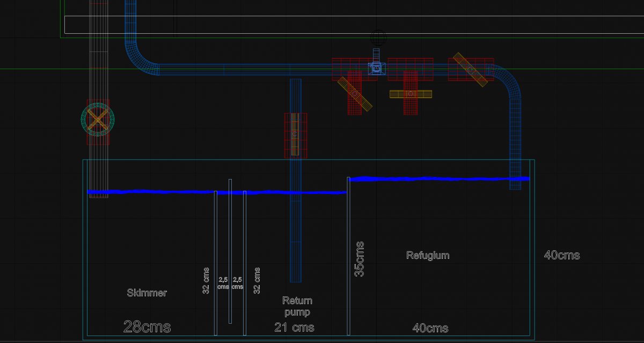Image resolution: width=644 pixels, height=343 pixels.
Task: Select the 'Skimmer' text label
Action: click(x=147, y=293)
